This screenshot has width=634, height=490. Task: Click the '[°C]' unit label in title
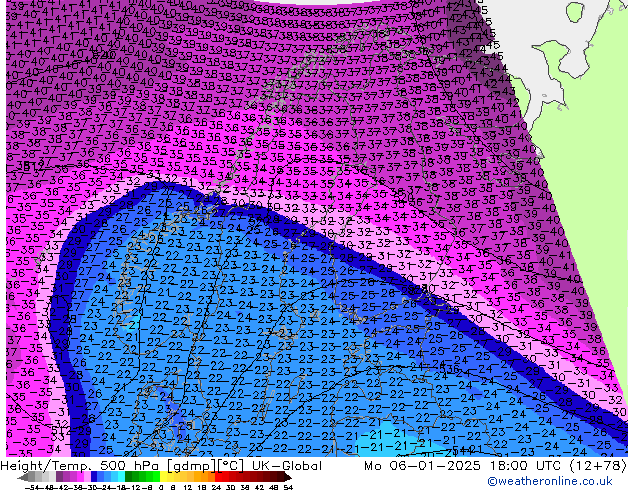tap(231, 466)
